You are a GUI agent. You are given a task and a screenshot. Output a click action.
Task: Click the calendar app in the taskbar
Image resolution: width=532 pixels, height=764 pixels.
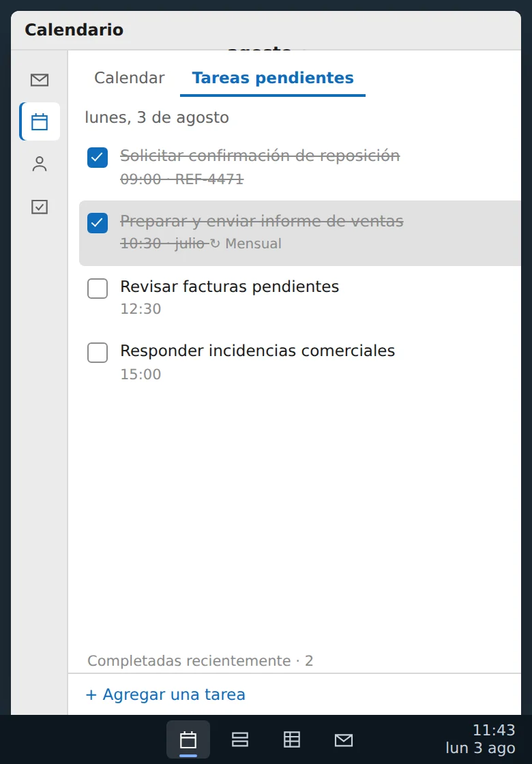tap(188, 739)
